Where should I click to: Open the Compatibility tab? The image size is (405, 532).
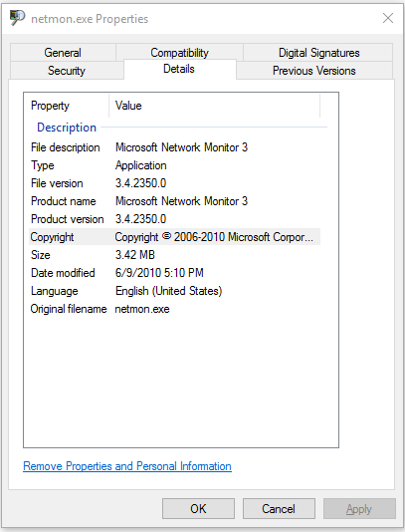[179, 53]
